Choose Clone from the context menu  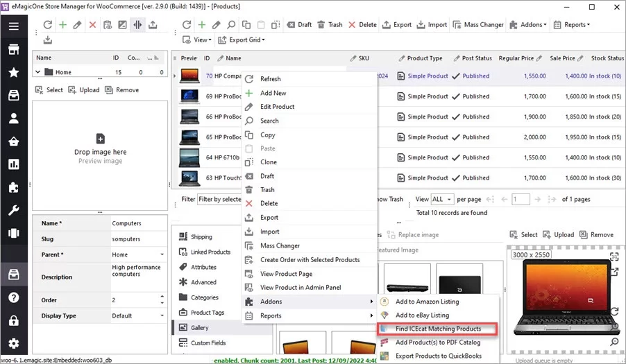pyautogui.click(x=268, y=162)
